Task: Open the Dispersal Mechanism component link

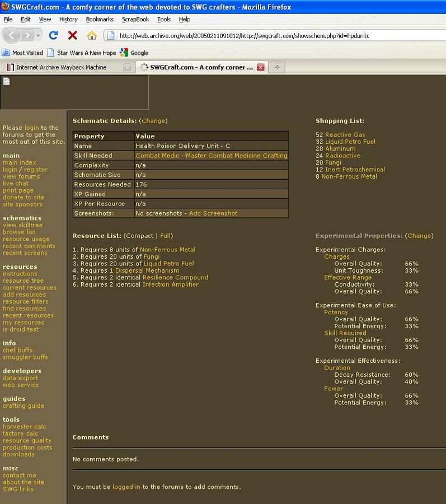Action: (x=147, y=270)
